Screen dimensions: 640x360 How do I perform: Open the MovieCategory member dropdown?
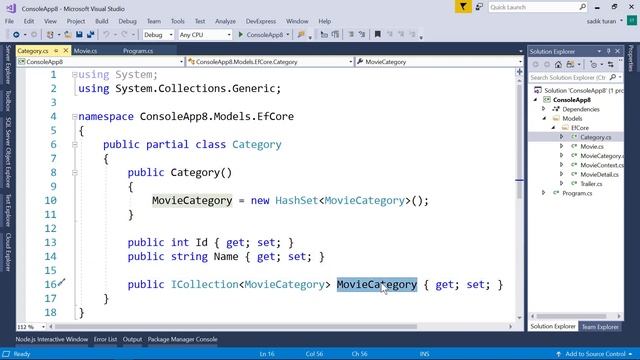(439, 62)
